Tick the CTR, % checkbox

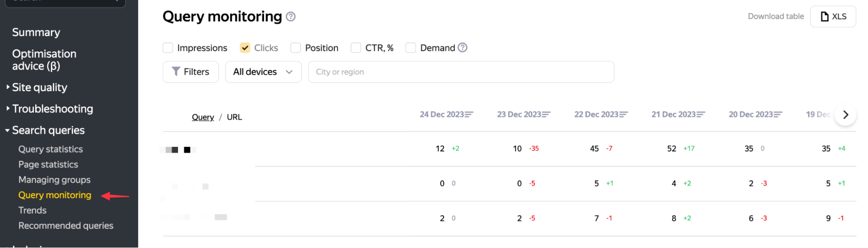tap(356, 48)
